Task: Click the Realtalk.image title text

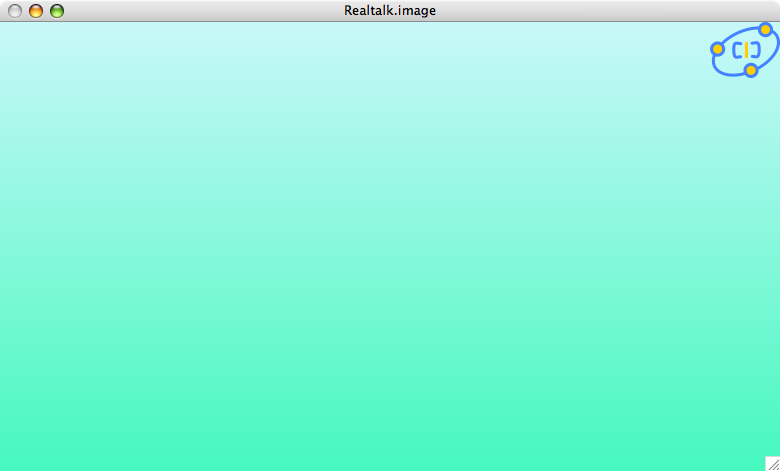Action: pos(390,10)
